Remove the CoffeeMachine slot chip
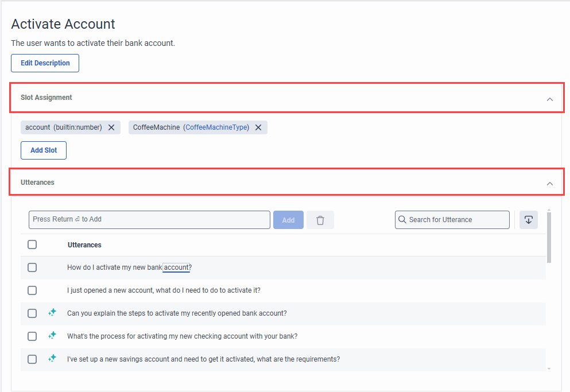The height and width of the screenshot is (392, 570). [258, 127]
